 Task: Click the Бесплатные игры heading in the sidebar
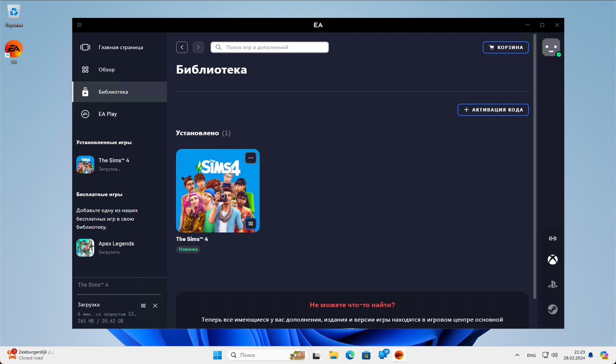[x=99, y=195]
